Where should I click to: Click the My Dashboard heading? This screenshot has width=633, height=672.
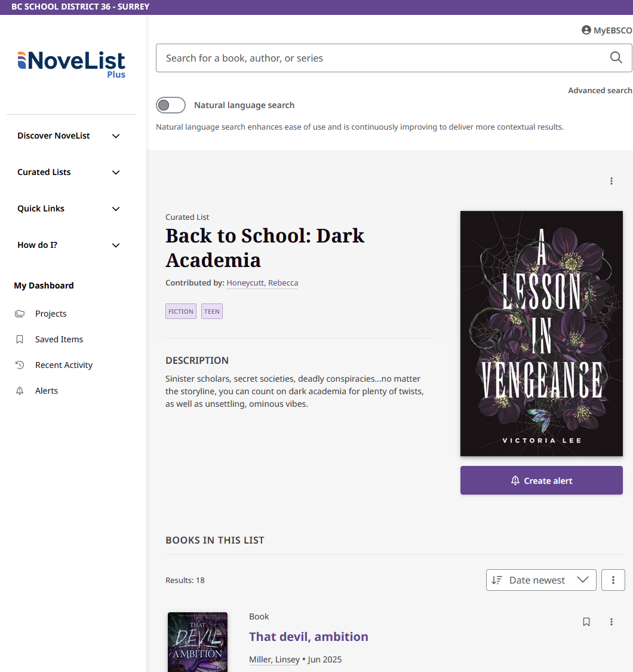44,286
